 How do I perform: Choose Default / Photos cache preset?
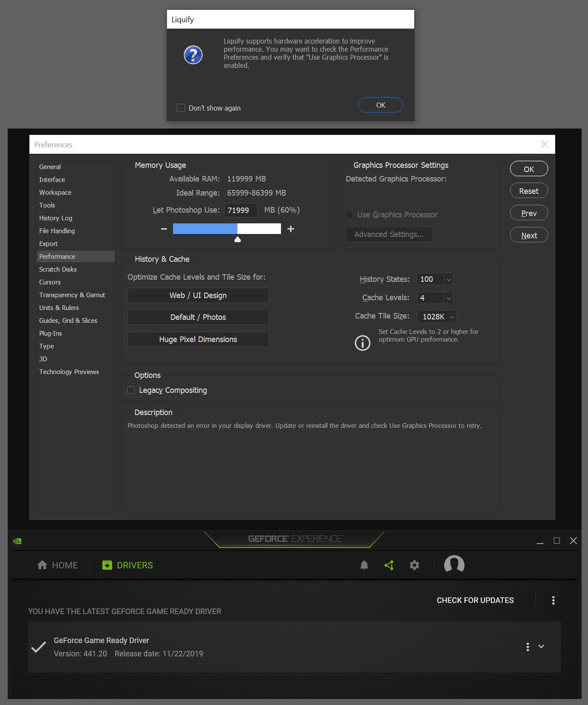pos(198,317)
